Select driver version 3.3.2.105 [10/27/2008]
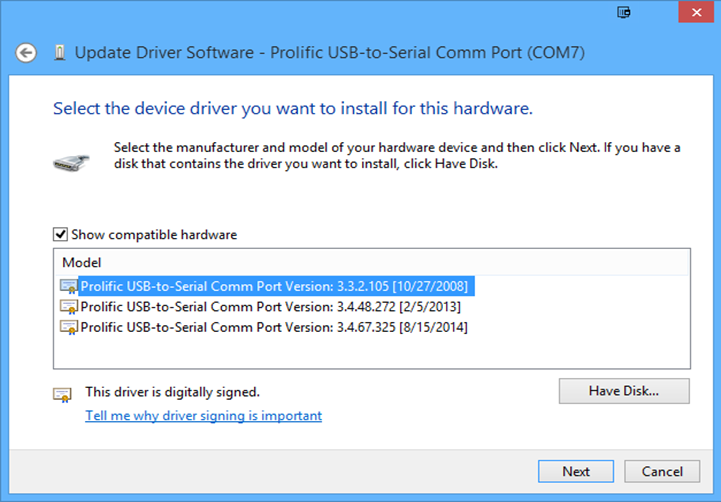The height and width of the screenshot is (502, 721). (x=273, y=286)
